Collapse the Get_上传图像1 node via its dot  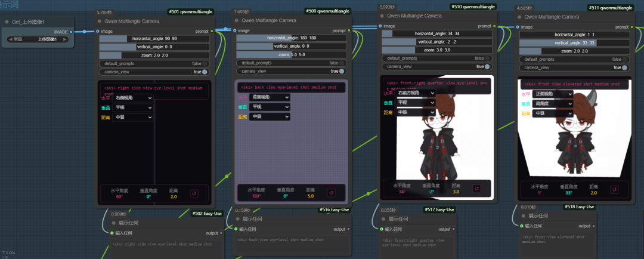[7, 21]
